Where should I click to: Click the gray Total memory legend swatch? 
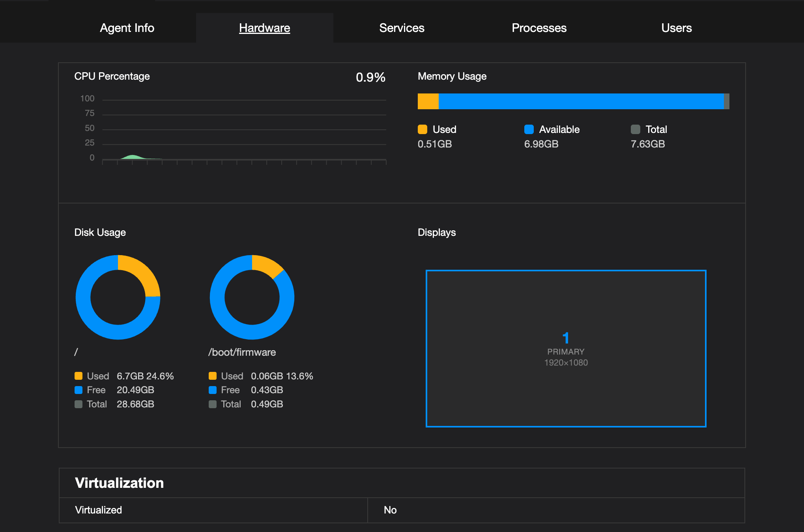pyautogui.click(x=636, y=129)
